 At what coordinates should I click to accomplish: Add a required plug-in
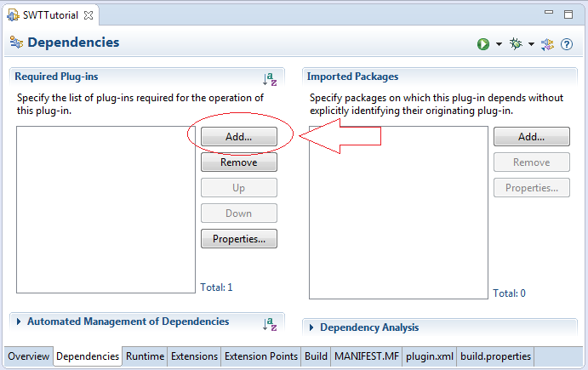coord(239,136)
